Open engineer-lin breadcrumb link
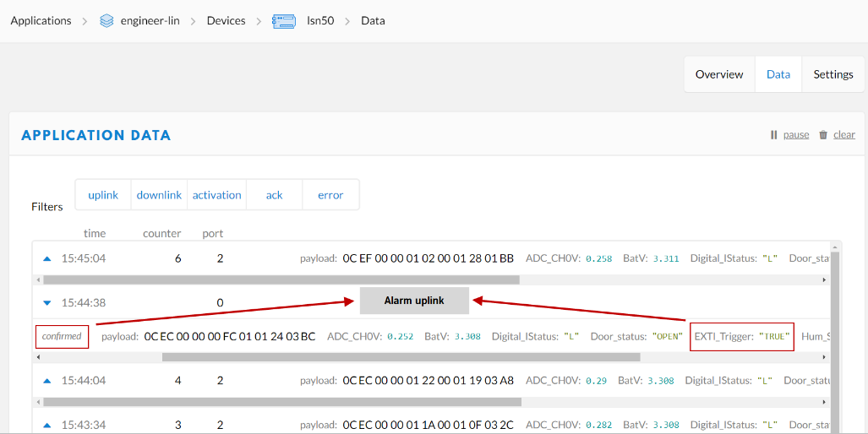The height and width of the screenshot is (434, 868). (150, 21)
